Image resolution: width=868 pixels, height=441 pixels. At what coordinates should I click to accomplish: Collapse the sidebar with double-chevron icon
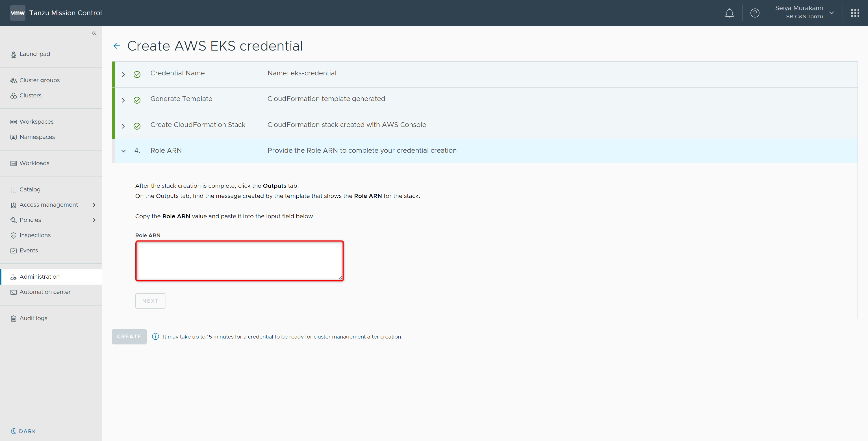[94, 33]
